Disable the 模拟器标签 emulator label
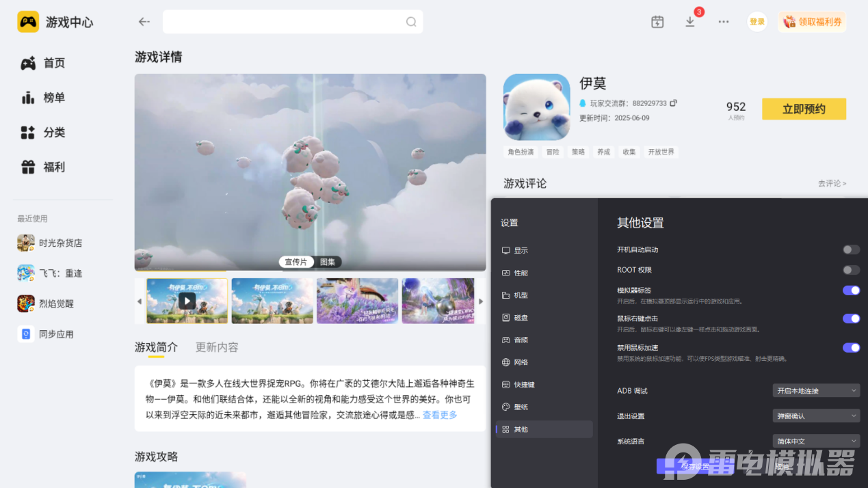This screenshot has width=868, height=488. coord(850,290)
